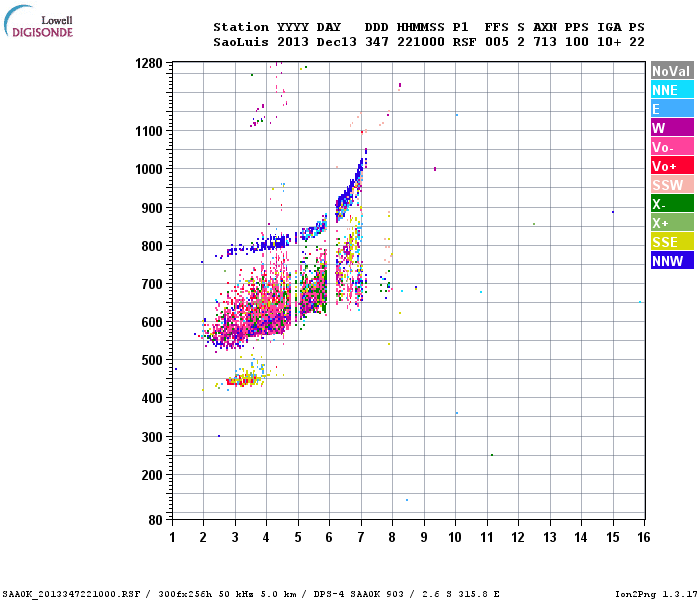Click the IGA value '10+'

tap(609, 42)
